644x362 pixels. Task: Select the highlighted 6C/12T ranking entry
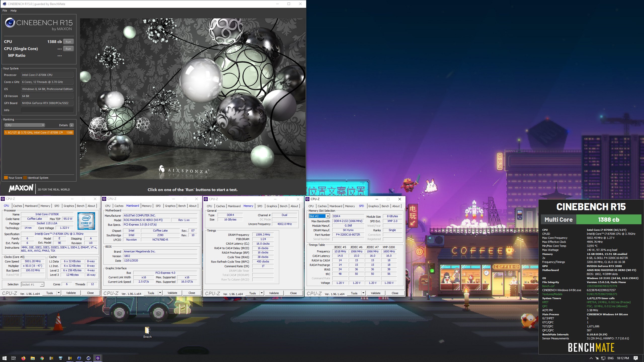(x=39, y=132)
